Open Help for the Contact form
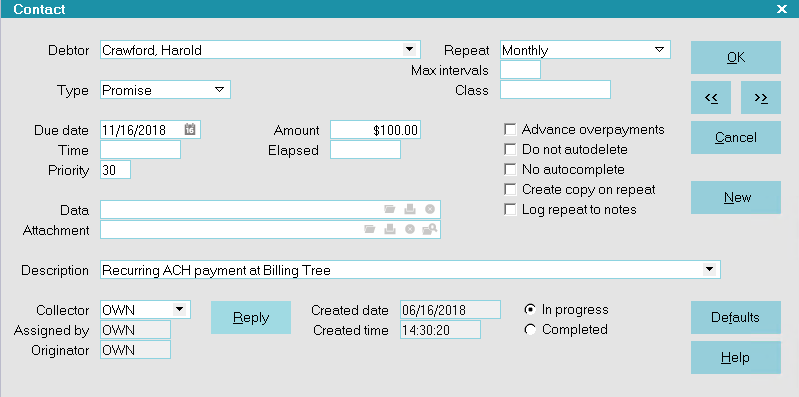Screen dimensions: 799x397 (736, 357)
